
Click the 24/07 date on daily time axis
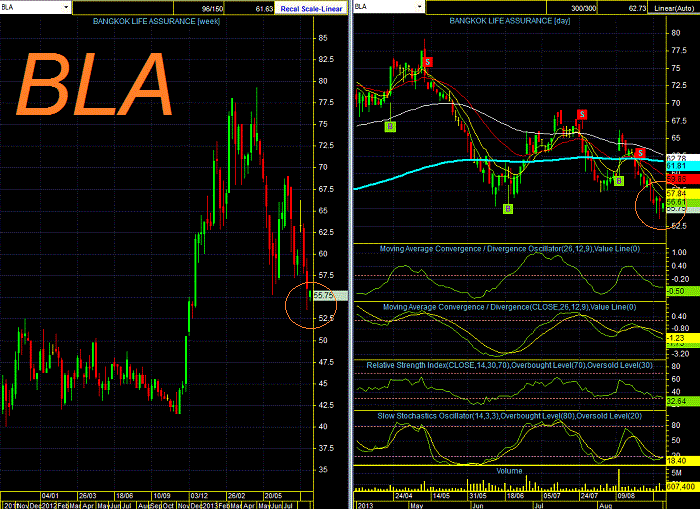click(589, 496)
